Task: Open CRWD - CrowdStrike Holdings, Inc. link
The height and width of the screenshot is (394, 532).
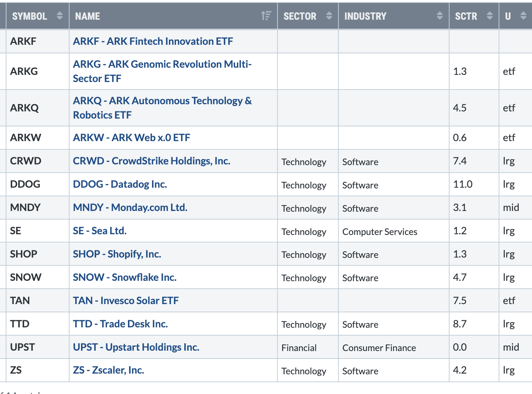Action: point(152,161)
